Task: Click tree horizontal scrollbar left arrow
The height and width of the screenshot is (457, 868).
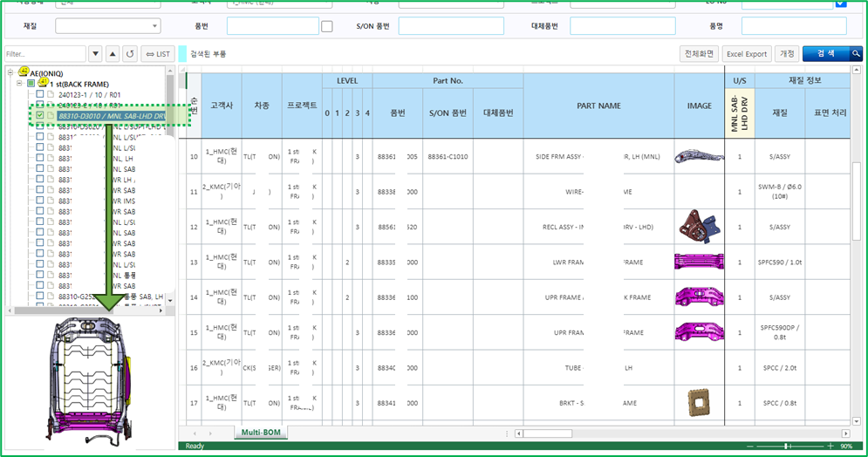Action: (x=10, y=311)
